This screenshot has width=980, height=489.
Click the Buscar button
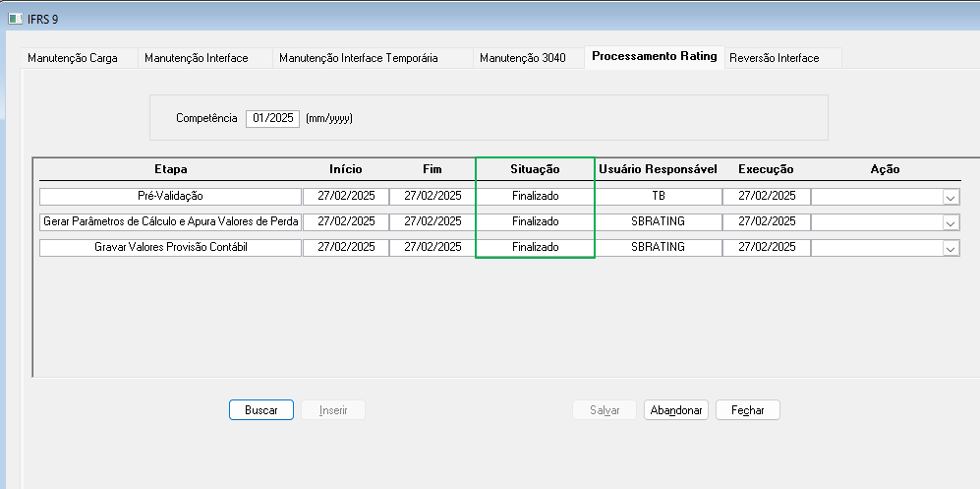261,410
